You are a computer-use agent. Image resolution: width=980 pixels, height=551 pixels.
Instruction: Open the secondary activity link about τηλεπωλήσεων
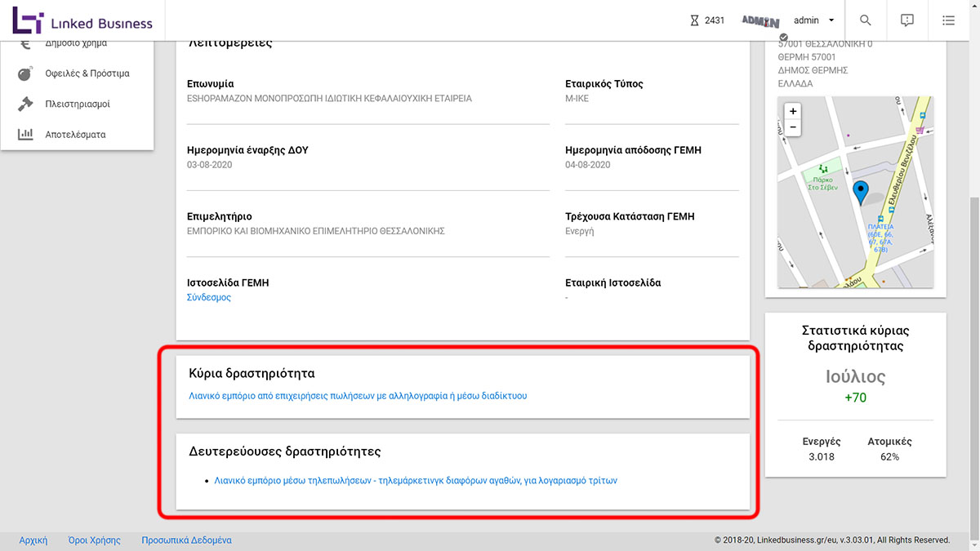tap(416, 481)
